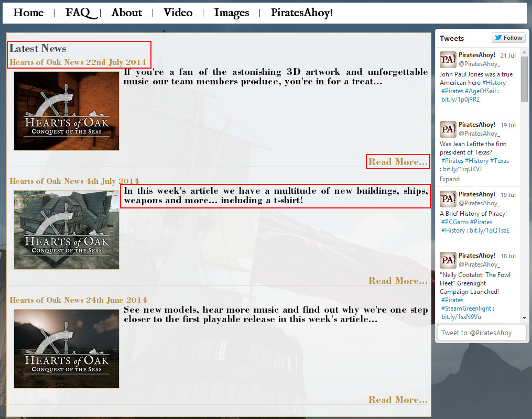Open the Home menu item
532x419 pixels.
pyautogui.click(x=28, y=13)
